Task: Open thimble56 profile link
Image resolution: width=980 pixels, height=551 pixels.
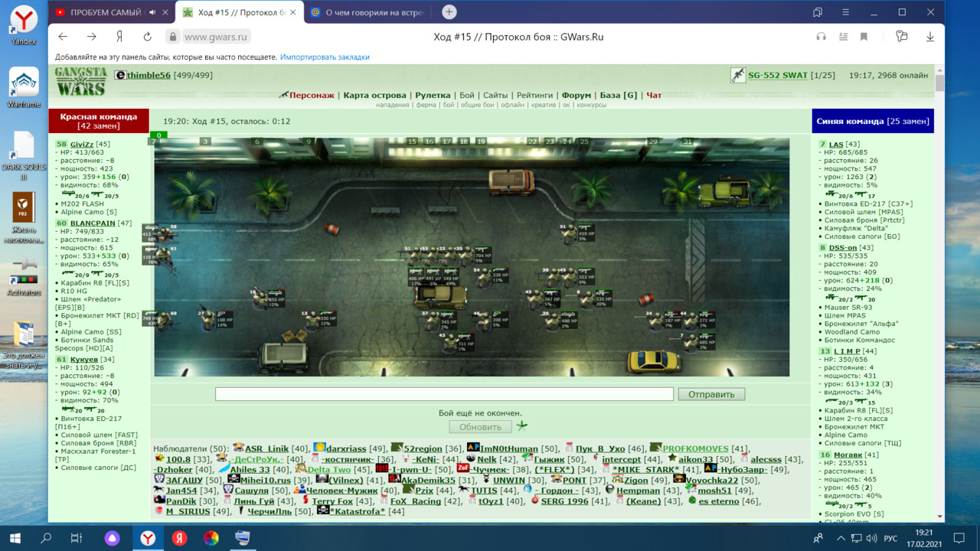Action: pos(149,75)
